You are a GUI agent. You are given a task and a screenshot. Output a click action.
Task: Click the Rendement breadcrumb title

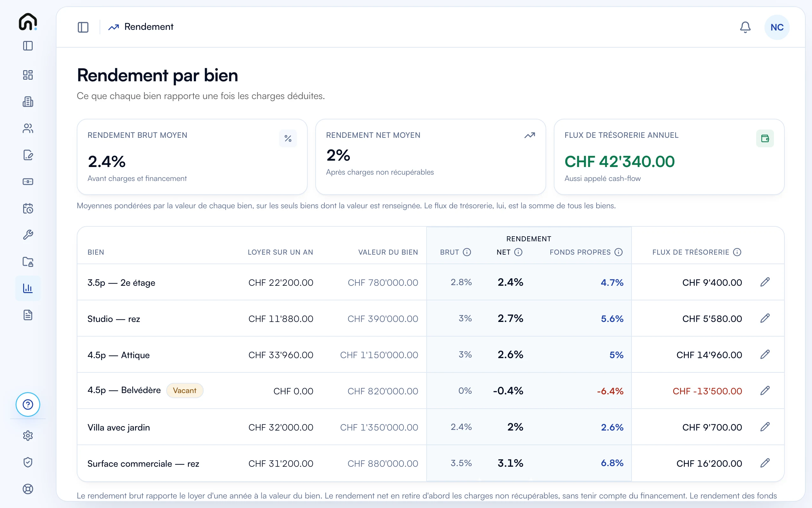click(149, 27)
